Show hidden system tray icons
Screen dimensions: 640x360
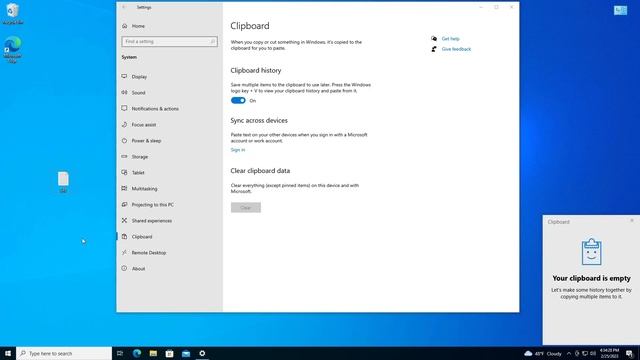click(569, 353)
